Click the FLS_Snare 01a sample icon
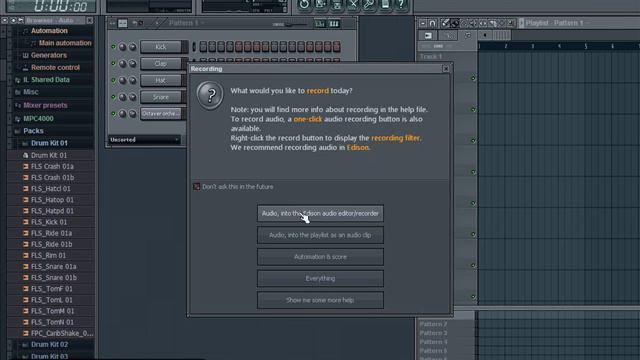Image resolution: width=640 pixels, height=360 pixels. [26, 267]
